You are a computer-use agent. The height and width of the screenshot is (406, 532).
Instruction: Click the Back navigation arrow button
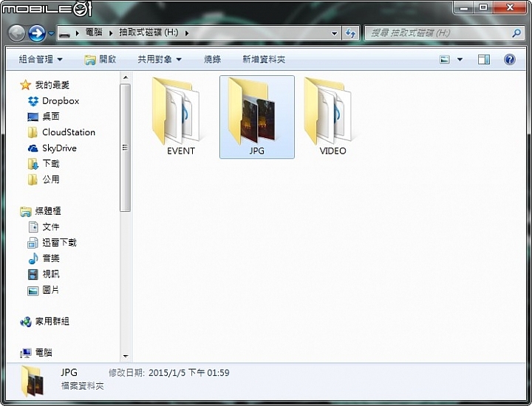click(16, 33)
